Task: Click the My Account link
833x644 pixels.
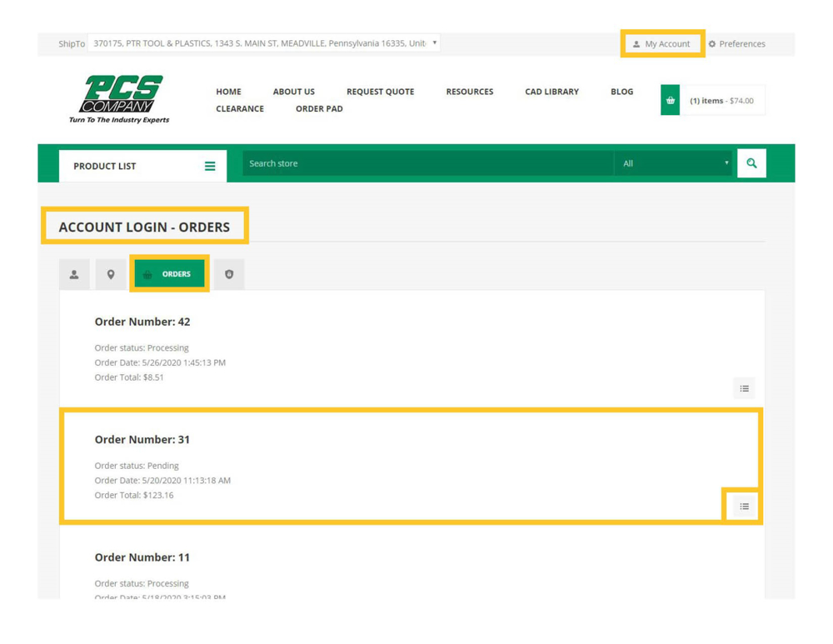Action: tap(662, 44)
